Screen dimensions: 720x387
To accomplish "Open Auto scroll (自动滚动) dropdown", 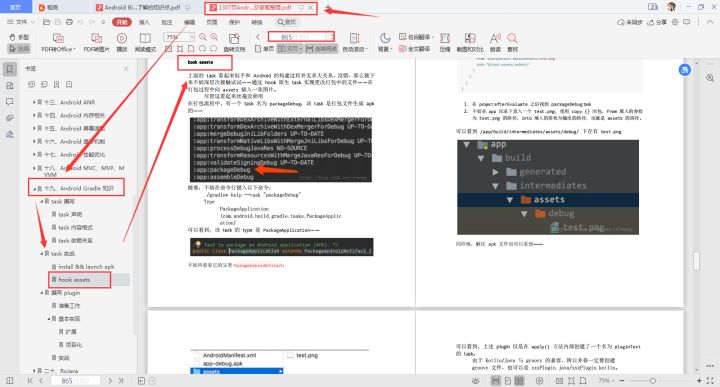I will coord(355,43).
